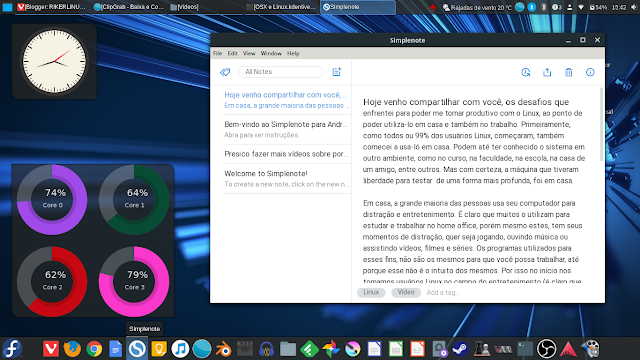Launch Blender from dock
This screenshot has height=360, width=640.
224,349
